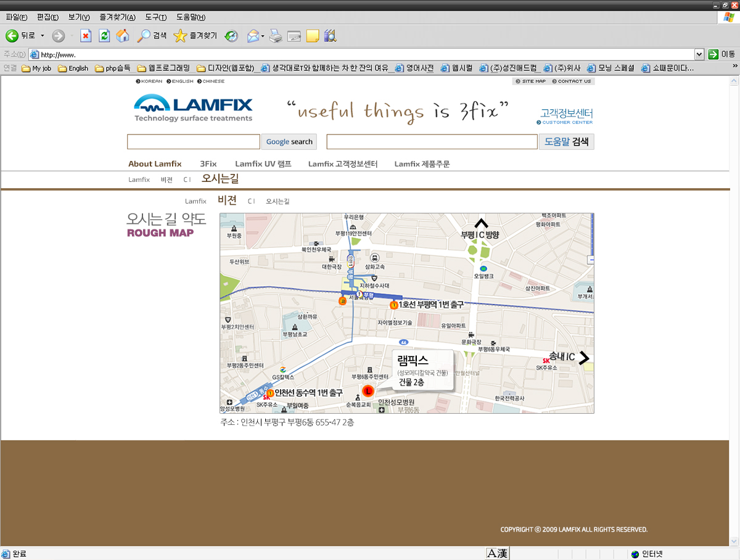Click the Google search button
The width and height of the screenshot is (740, 560).
289,142
